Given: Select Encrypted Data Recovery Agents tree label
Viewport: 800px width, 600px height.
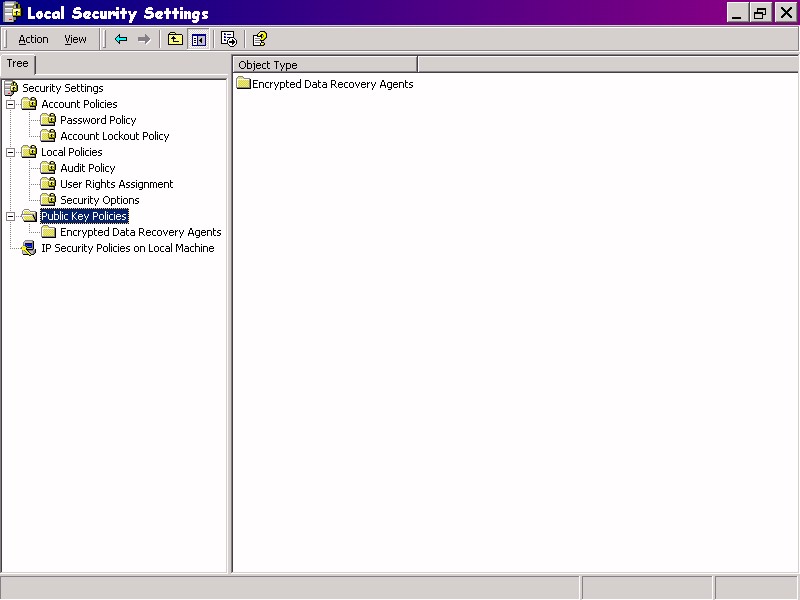Looking at the screenshot, I should coord(141,232).
